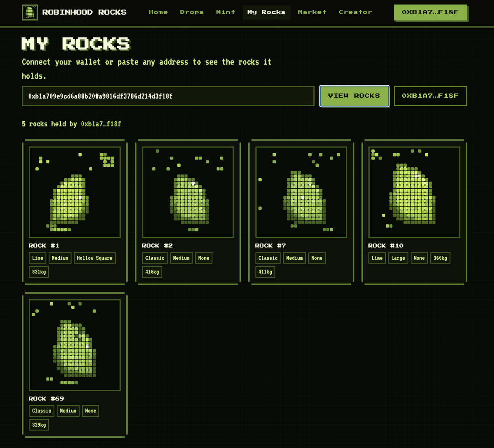Go to the Drops page
Viewport: 494px width, 448px height.
point(192,12)
